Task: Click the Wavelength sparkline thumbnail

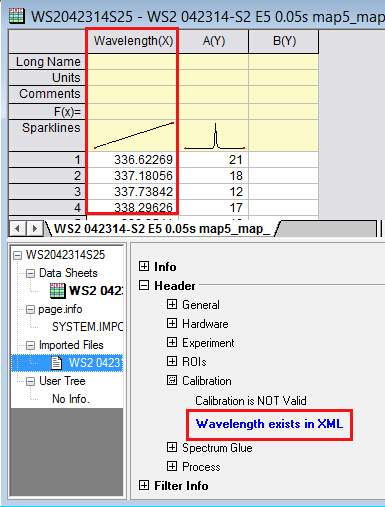Action: (134, 135)
